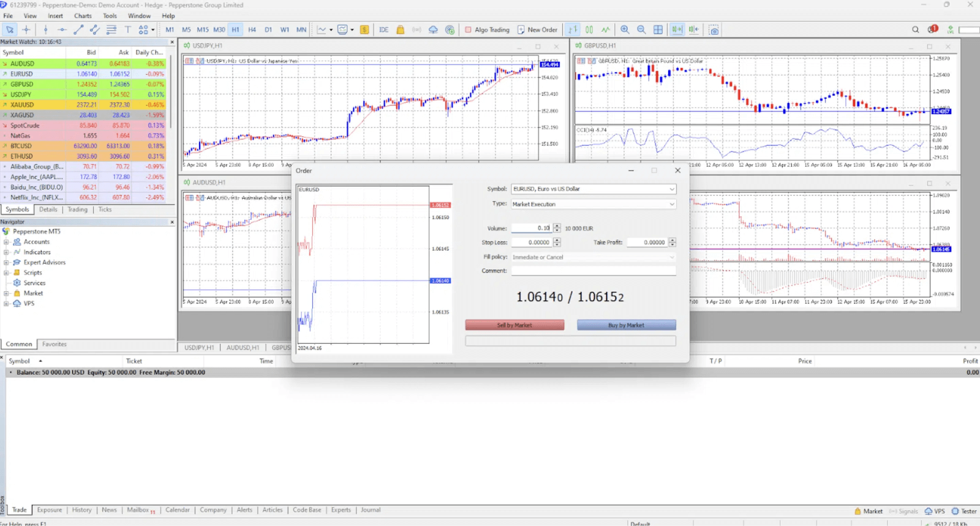
Task: Select BTCUSD row in Market Watch
Action: coord(83,146)
